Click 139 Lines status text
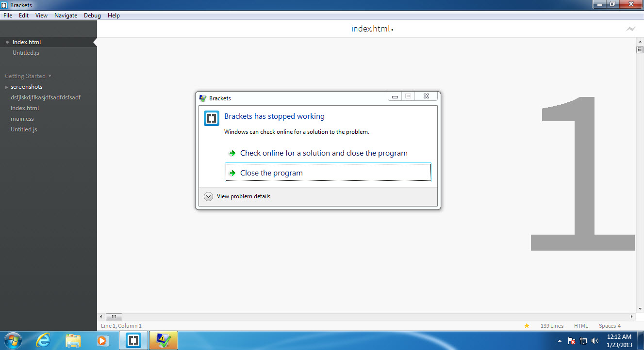Viewport: 644px width, 350px height. (x=552, y=326)
